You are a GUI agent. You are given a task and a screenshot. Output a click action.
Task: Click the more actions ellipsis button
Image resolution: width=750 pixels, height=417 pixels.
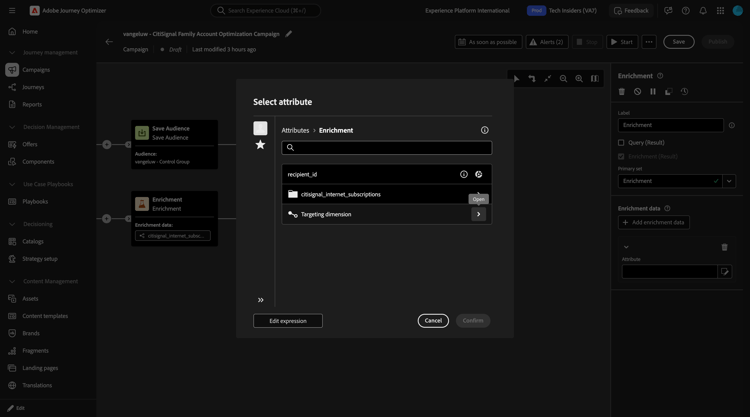[x=649, y=42]
